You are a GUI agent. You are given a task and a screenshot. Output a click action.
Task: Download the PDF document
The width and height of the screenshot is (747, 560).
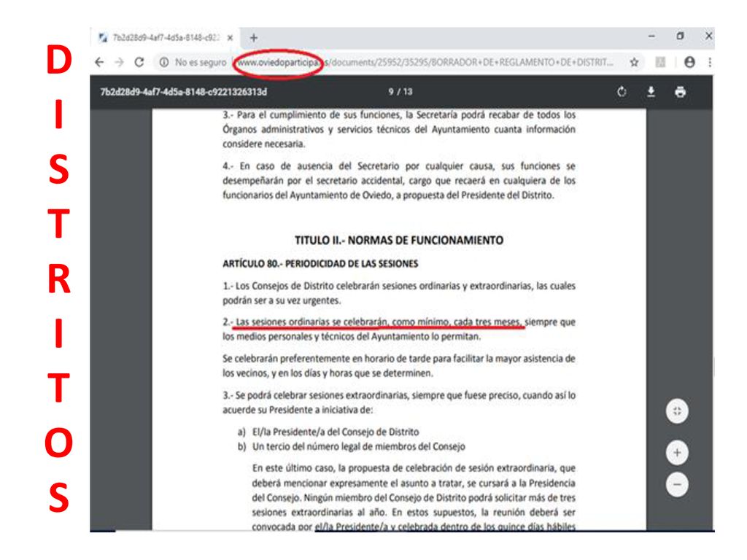(651, 92)
